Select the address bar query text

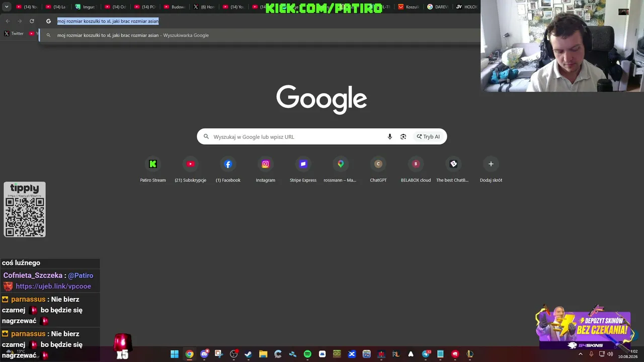108,21
